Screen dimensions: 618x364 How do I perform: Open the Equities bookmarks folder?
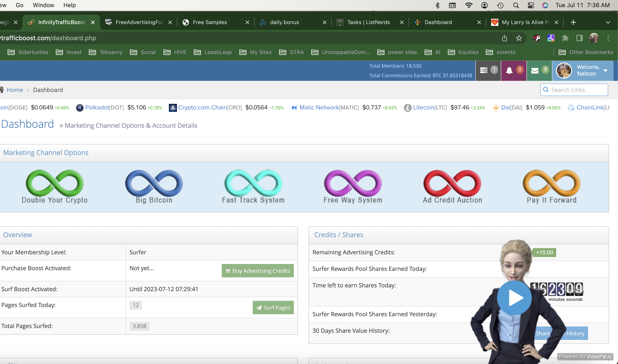(463, 52)
